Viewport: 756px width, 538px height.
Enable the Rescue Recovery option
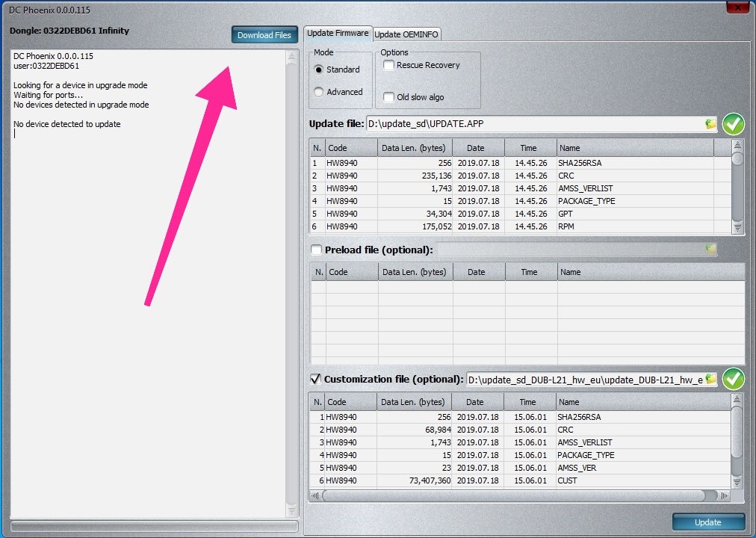pos(388,65)
